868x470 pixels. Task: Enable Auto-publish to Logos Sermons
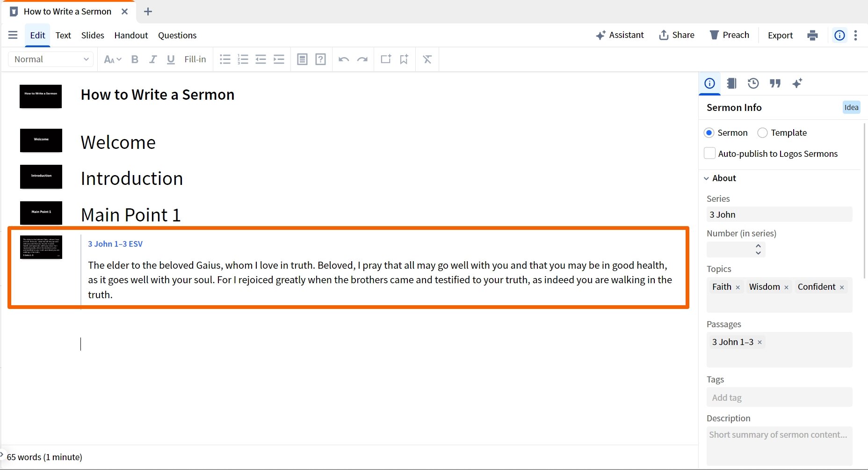709,153
